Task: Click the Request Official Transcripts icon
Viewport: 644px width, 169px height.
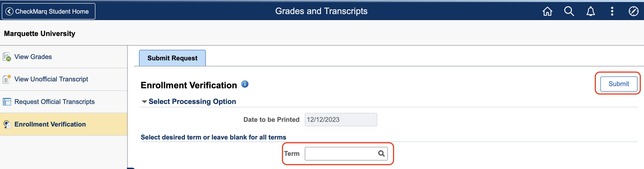Action: point(7,102)
